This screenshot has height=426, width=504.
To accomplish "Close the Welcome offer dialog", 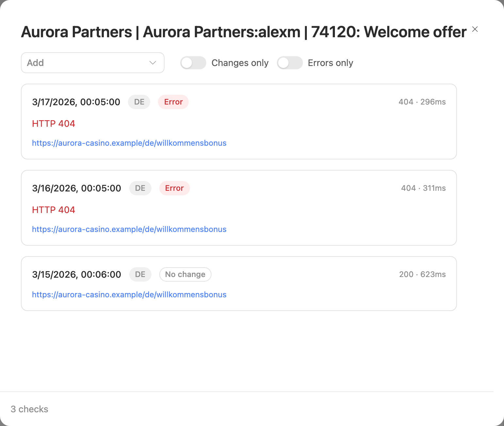I will (x=475, y=29).
